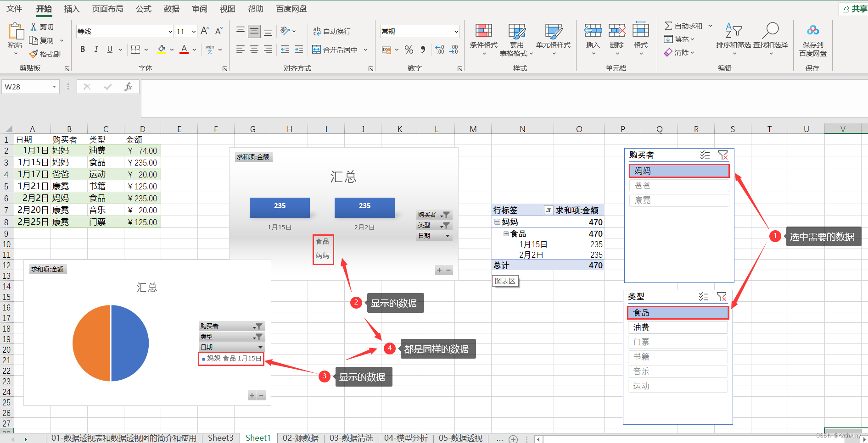Viewport: 868px width, 443px height.
Task: Select 书籍 in the 类型 slicer
Action: point(678,357)
